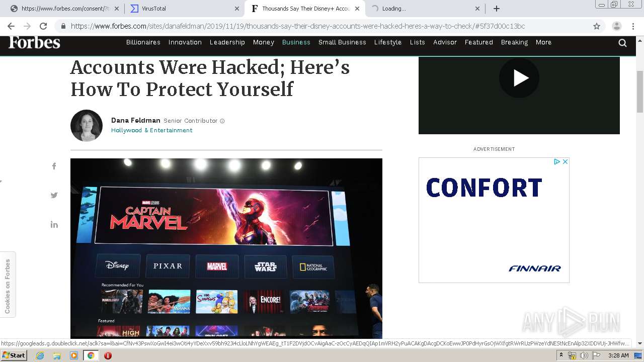Click the system clock 3:28 AM
The image size is (644, 362).
[618, 355]
